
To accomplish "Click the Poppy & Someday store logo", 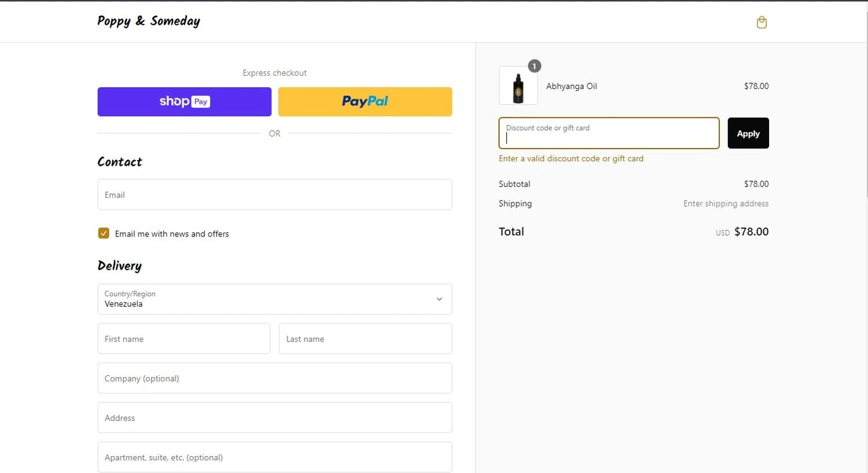I will click(149, 21).
